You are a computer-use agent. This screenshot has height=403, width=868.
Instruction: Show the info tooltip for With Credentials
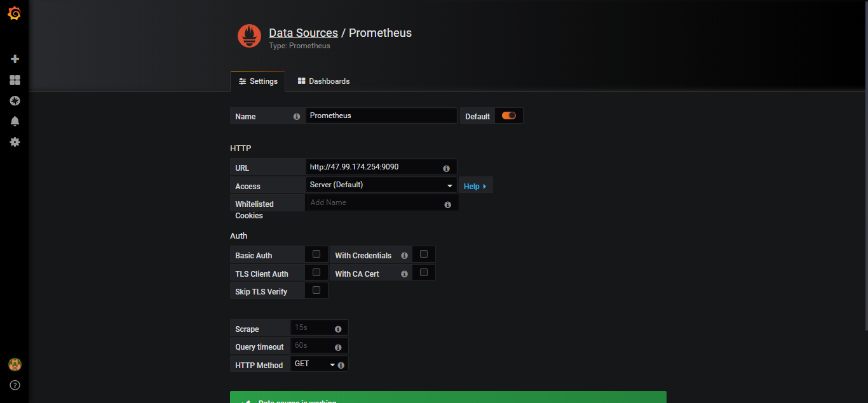pyautogui.click(x=404, y=256)
